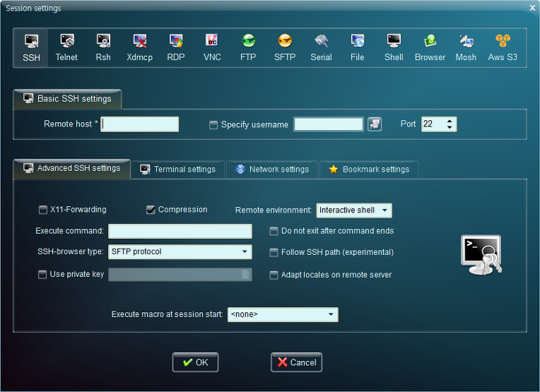The height and width of the screenshot is (392, 540).
Task: Switch to the Terminal settings tab
Action: 178,170
